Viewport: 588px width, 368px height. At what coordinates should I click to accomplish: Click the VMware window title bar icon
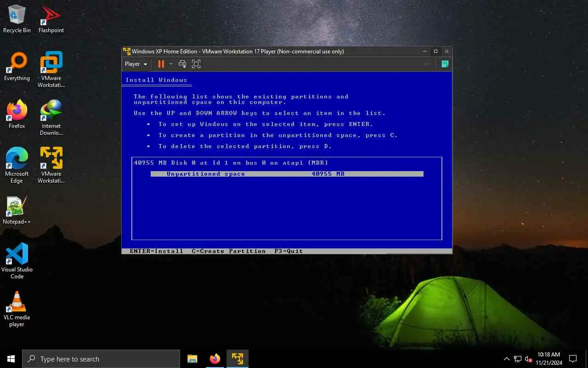point(127,52)
